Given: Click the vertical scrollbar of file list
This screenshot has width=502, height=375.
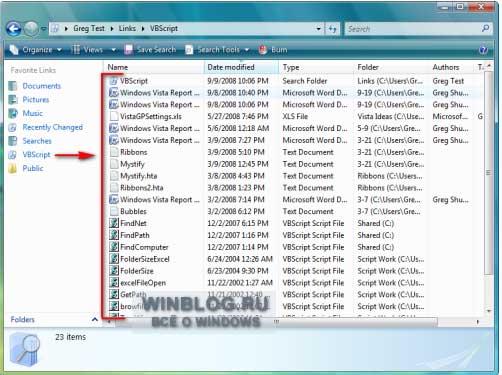Looking at the screenshot, I should (x=488, y=173).
